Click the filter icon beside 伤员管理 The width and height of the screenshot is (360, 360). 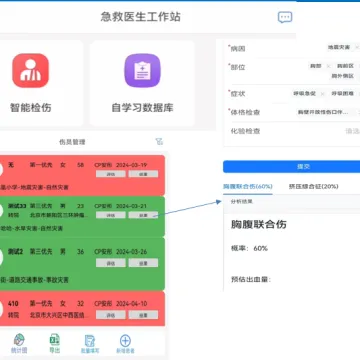(x=159, y=142)
